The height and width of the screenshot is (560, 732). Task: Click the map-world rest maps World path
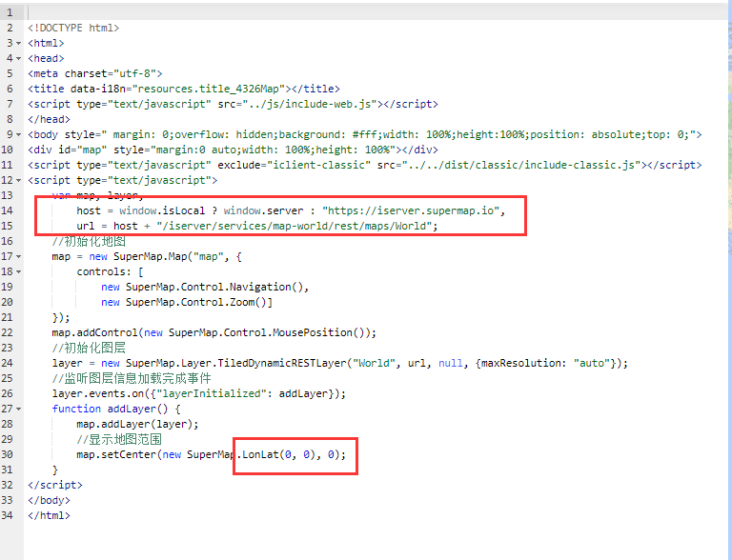295,227
